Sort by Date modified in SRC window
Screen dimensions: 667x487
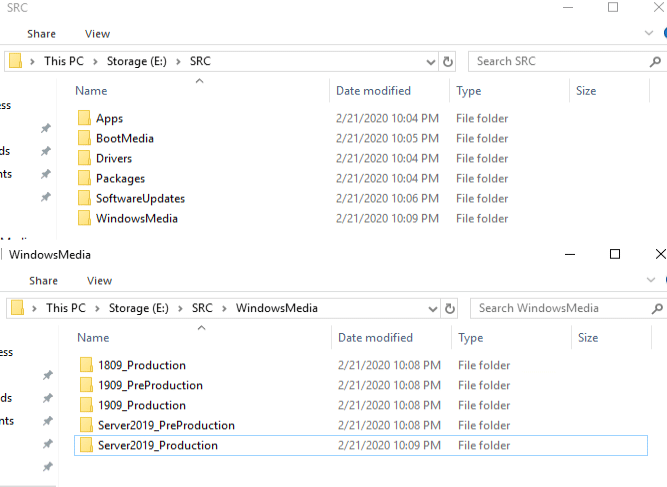click(373, 91)
